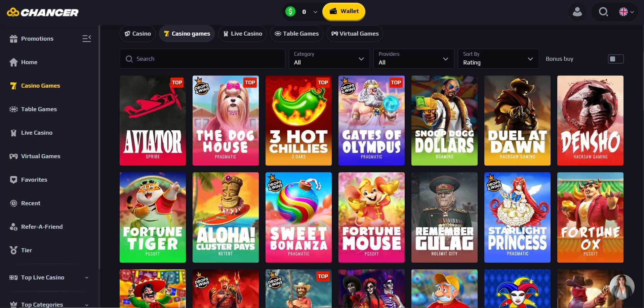This screenshot has height=308, width=644.
Task: Open the live support chat avatar
Action: click(621, 287)
